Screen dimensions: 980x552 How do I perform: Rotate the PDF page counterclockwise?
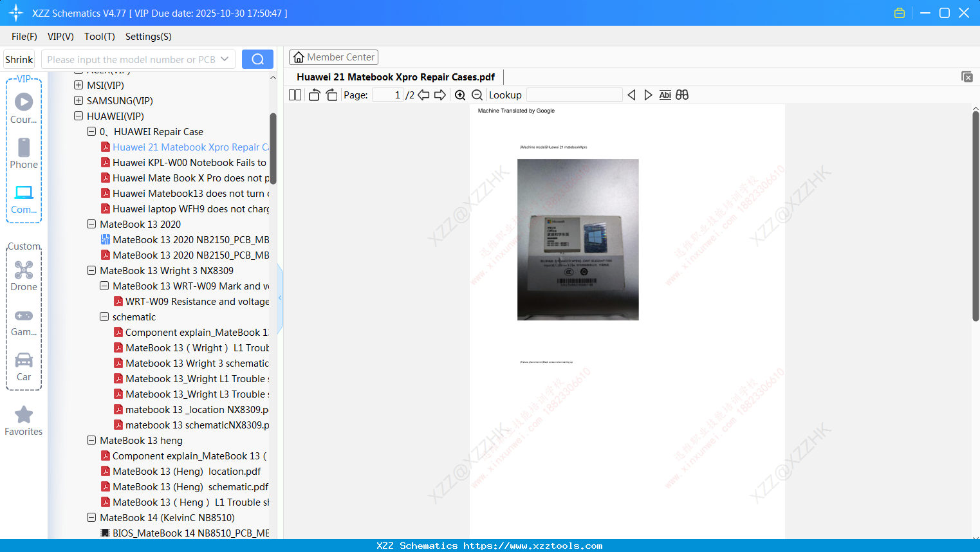(314, 95)
